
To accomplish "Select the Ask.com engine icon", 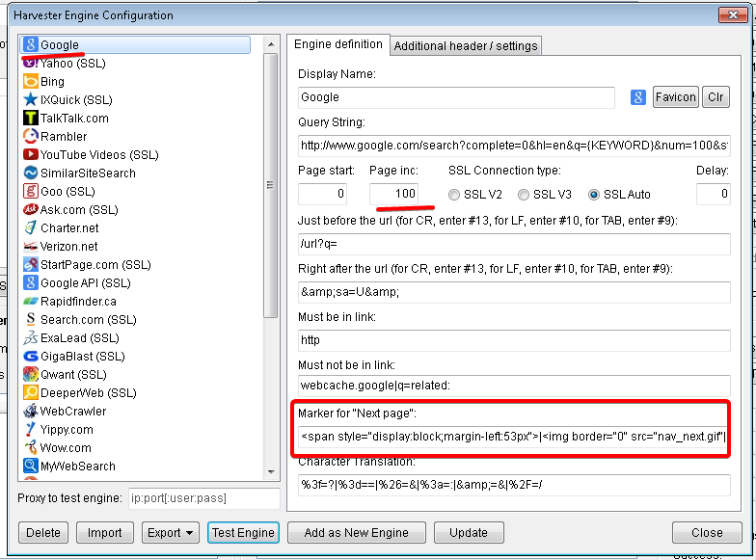I will pyautogui.click(x=31, y=210).
